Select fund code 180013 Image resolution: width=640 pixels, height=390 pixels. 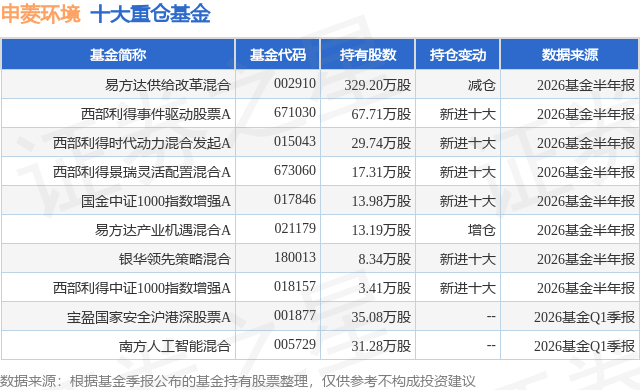pos(295,257)
